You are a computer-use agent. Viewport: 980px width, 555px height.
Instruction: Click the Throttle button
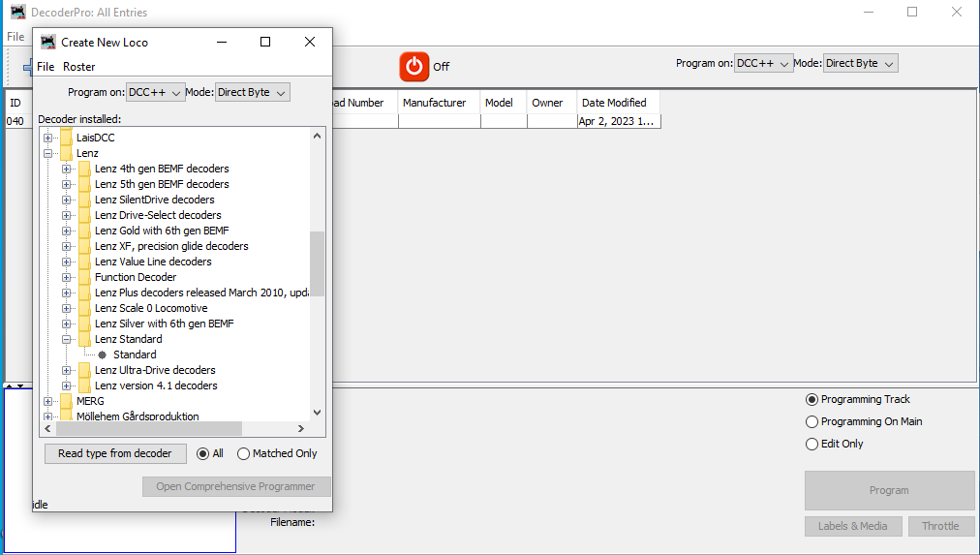940,526
